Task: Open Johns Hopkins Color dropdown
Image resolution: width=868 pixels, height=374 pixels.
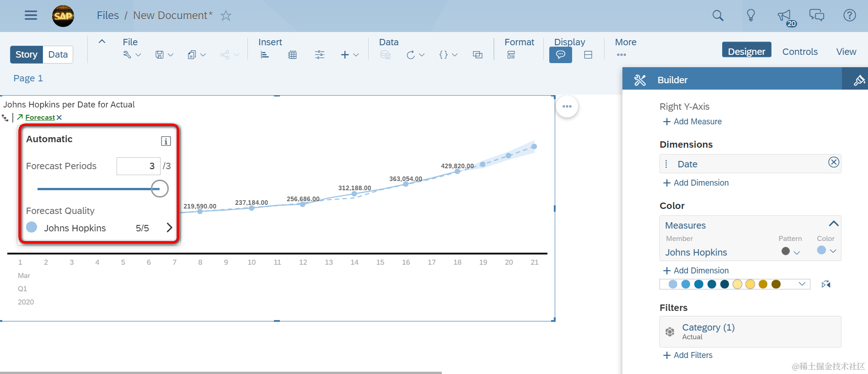Action: pos(833,251)
